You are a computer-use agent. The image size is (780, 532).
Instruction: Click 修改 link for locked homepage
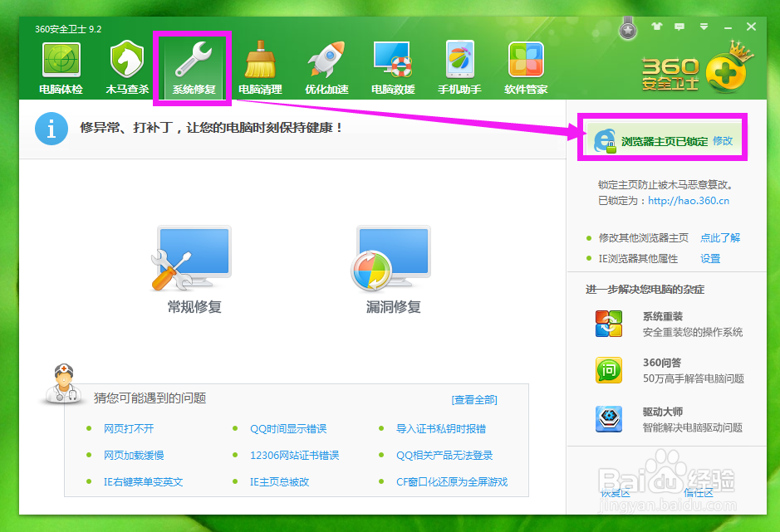[x=723, y=141]
